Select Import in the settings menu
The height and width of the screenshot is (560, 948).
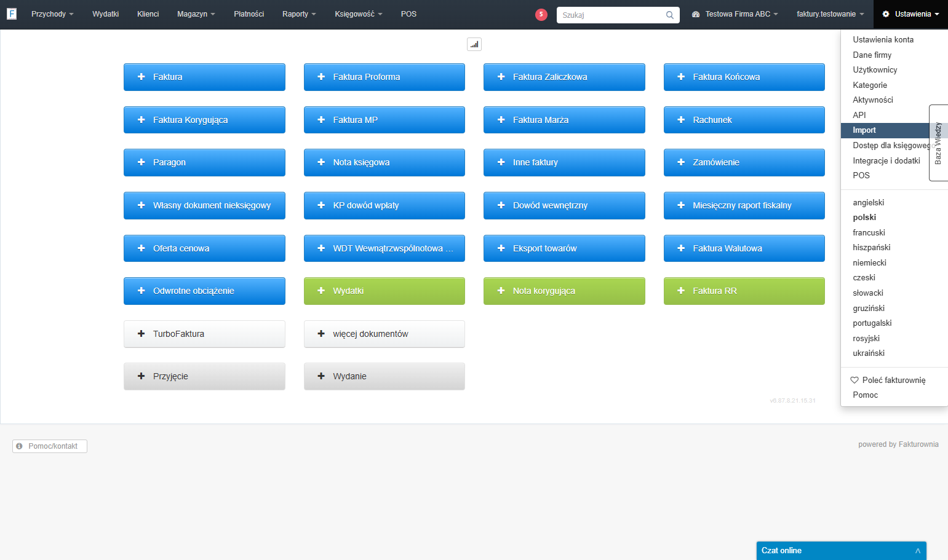pos(885,130)
